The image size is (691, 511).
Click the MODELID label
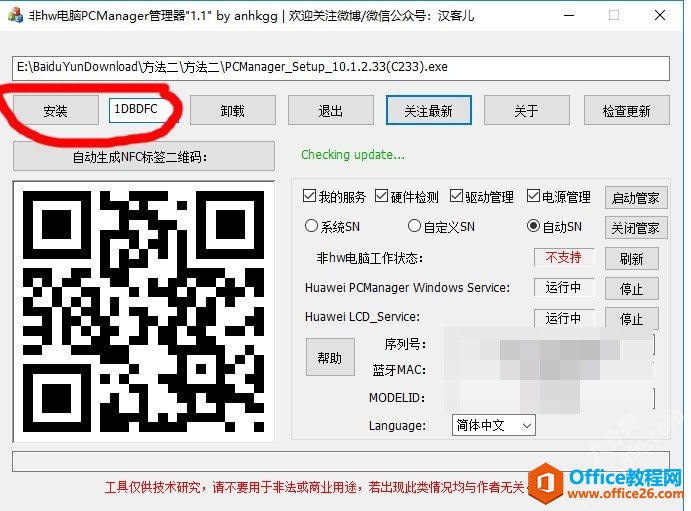coord(397,398)
